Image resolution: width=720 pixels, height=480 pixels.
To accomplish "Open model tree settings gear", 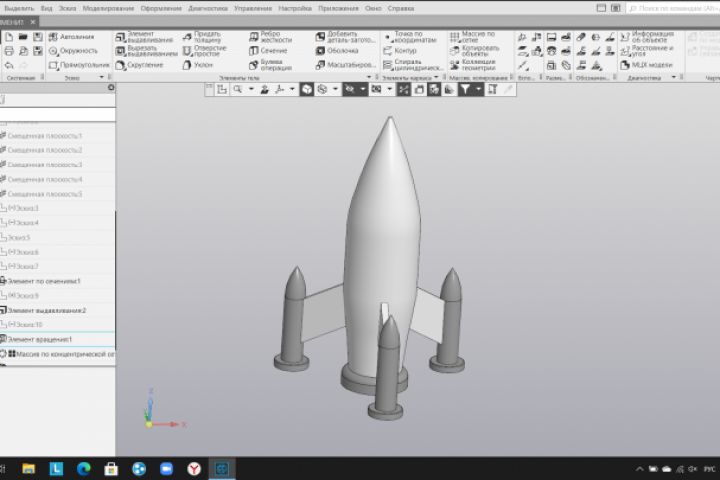I will [111, 87].
